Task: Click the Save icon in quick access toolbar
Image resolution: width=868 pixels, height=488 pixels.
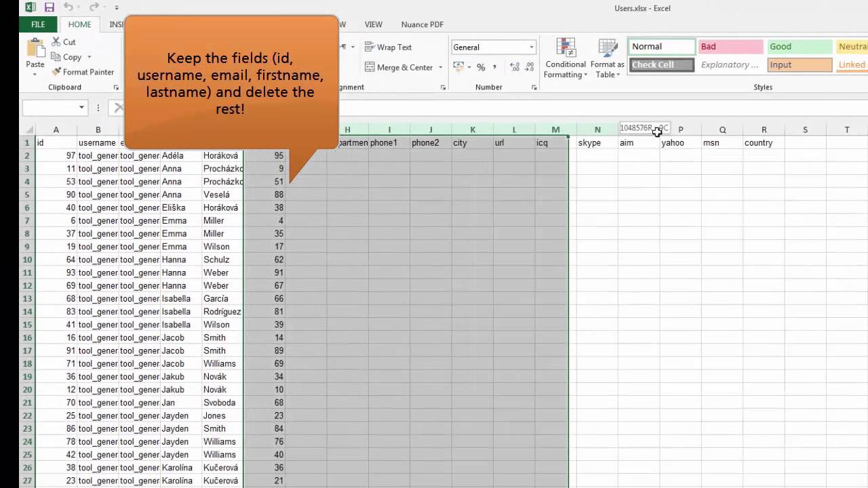Action: (49, 7)
